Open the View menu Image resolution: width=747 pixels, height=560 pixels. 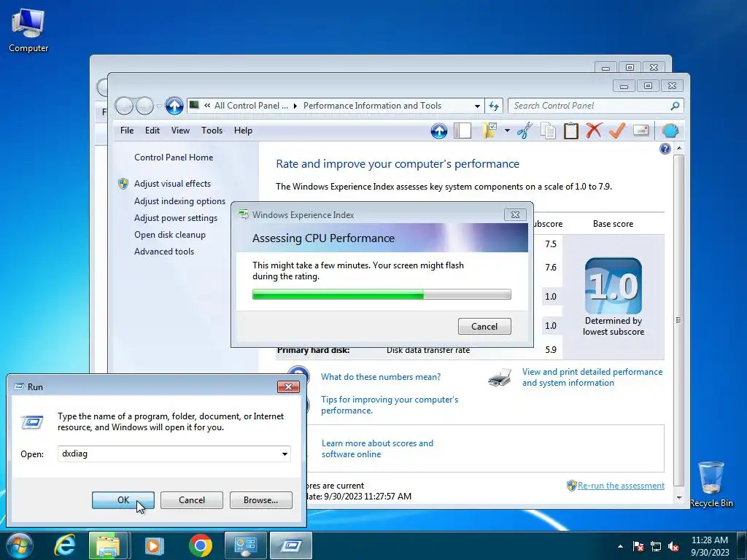181,131
